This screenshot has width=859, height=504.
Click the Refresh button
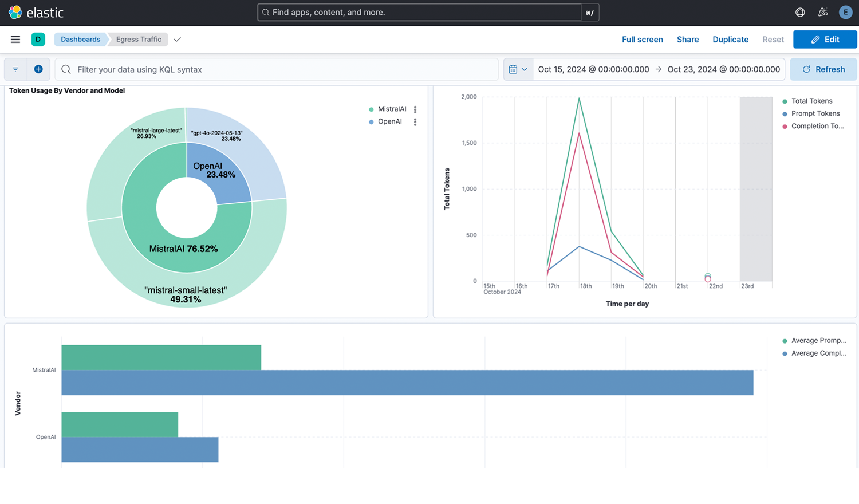click(823, 69)
